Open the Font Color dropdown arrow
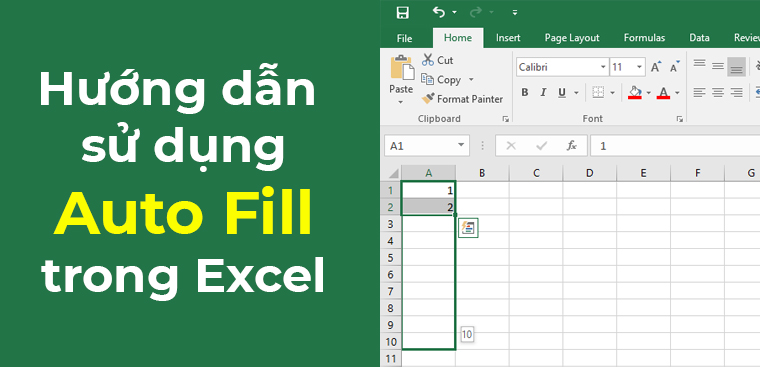760x367 pixels. point(677,93)
